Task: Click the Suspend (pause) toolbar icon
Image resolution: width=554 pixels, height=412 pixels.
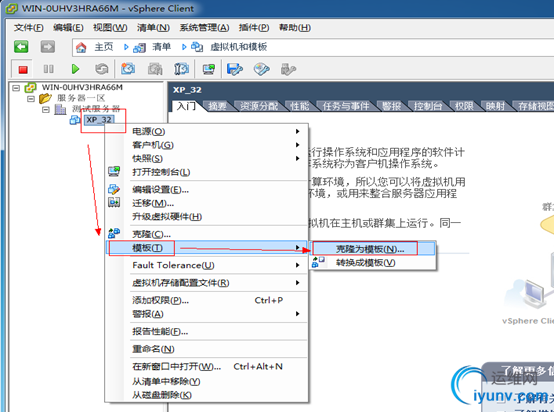Action: [x=49, y=69]
